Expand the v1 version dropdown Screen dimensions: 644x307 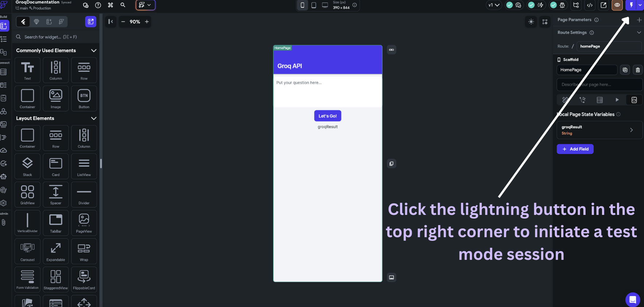pos(494,5)
